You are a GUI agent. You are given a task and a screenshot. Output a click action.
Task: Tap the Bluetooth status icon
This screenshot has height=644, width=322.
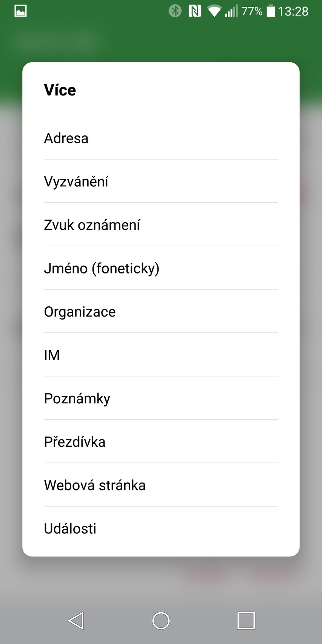(175, 11)
